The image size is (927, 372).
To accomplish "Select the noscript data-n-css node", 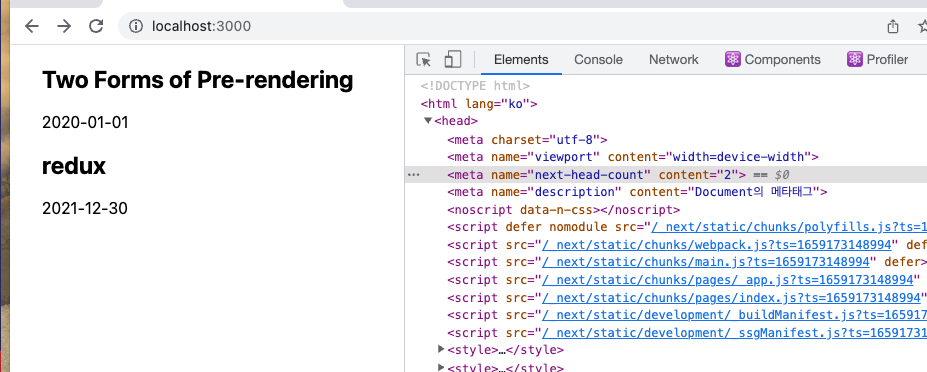I will coord(563,210).
